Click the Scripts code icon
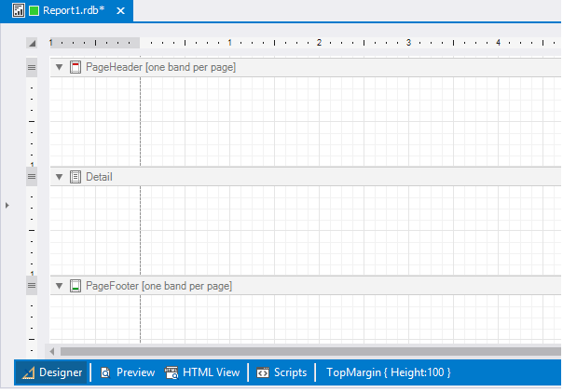Viewport: 563px width, 392px height. click(x=263, y=373)
